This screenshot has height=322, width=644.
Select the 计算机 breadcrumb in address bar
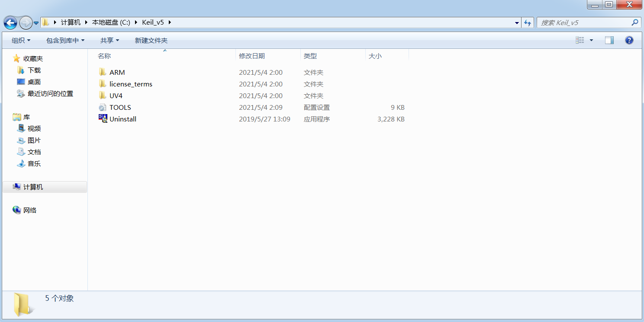click(x=71, y=22)
